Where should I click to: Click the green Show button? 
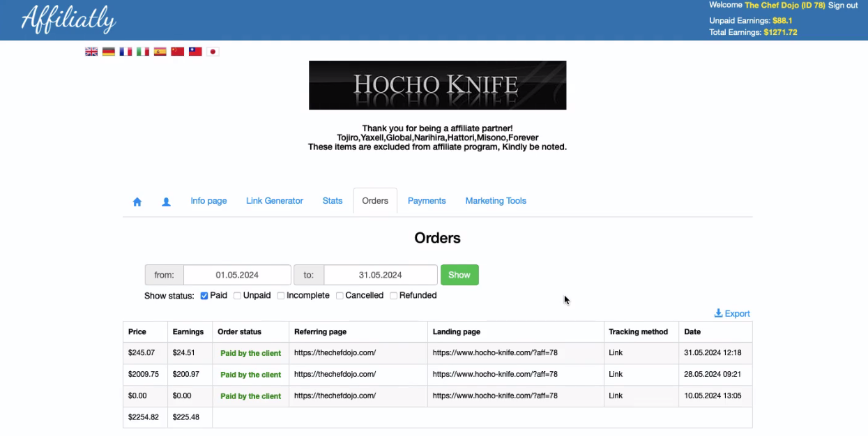(459, 275)
